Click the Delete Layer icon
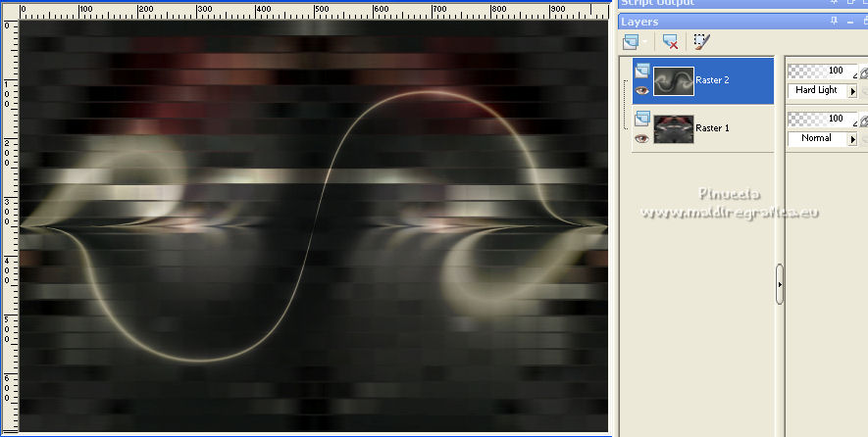 pyautogui.click(x=671, y=42)
